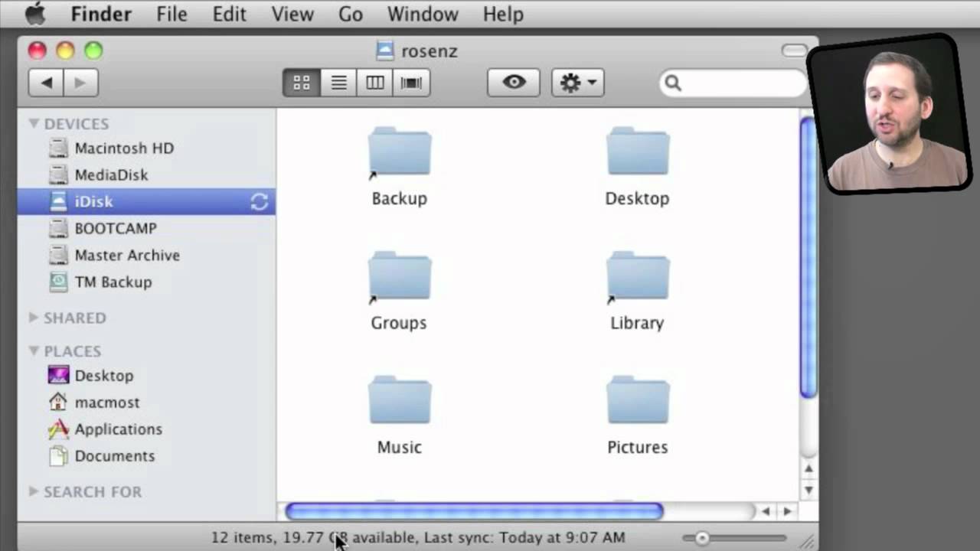Select the Pictures folder icon
This screenshot has height=551, width=980.
click(x=638, y=401)
